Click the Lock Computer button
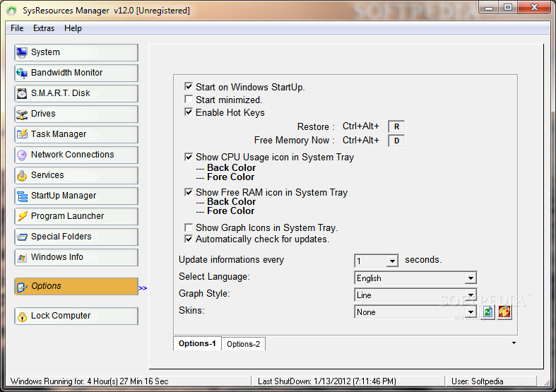This screenshot has height=392, width=556. click(76, 316)
